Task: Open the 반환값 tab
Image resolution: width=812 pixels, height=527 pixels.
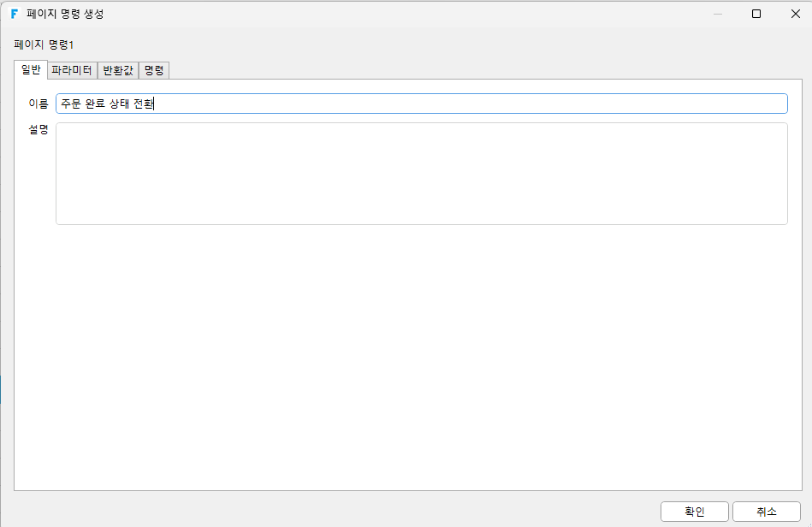Action: pos(118,70)
